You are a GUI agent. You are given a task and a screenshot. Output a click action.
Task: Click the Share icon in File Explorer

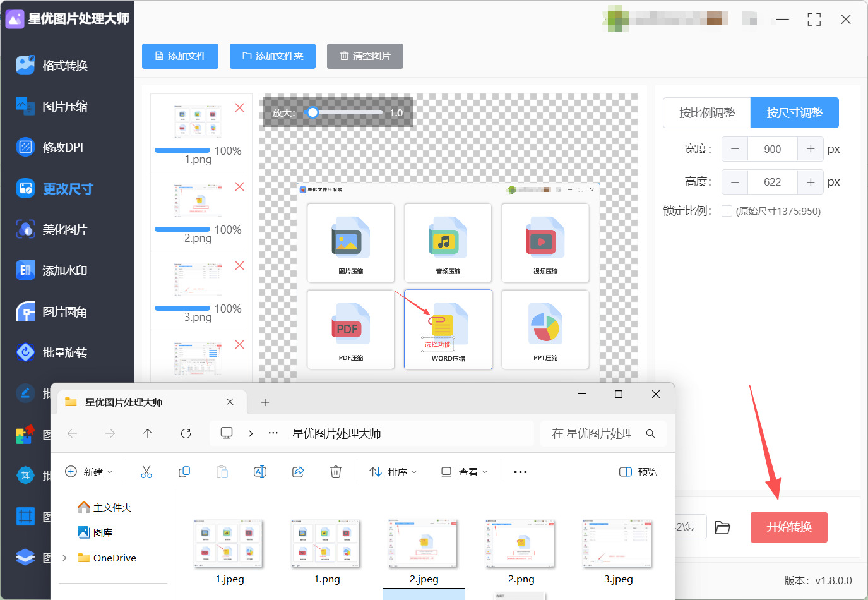pos(298,472)
